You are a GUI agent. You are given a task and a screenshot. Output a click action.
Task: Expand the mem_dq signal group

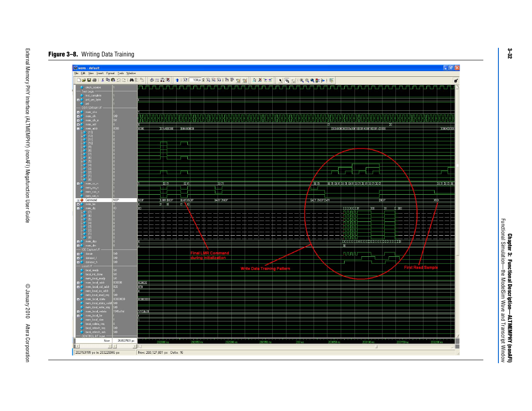pyautogui.click(x=78, y=208)
